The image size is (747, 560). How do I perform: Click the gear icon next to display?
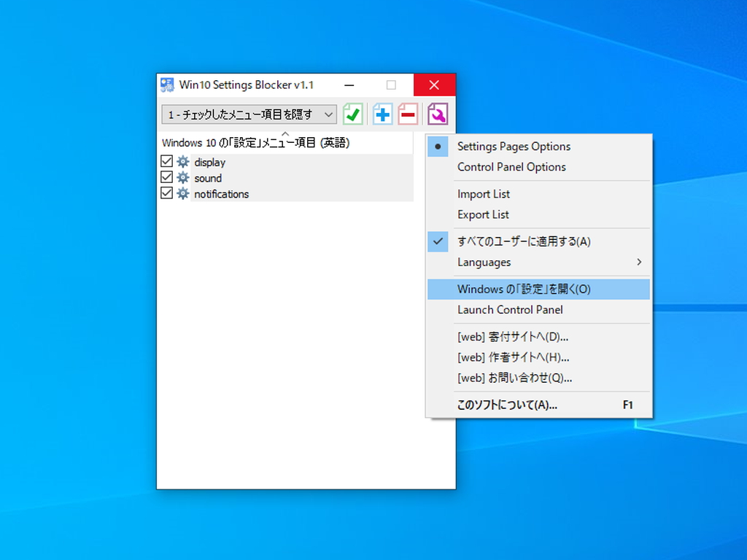click(x=182, y=162)
